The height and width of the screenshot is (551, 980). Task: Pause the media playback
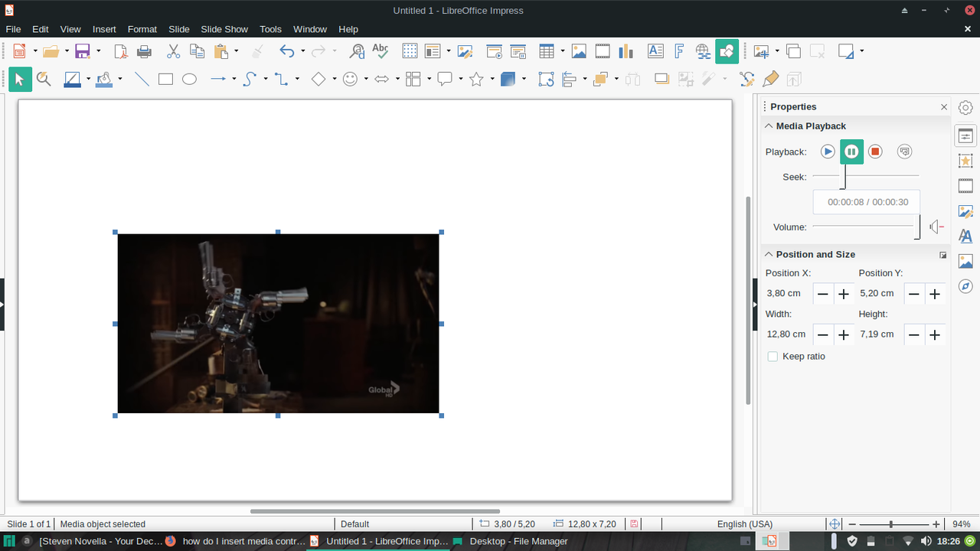(851, 152)
